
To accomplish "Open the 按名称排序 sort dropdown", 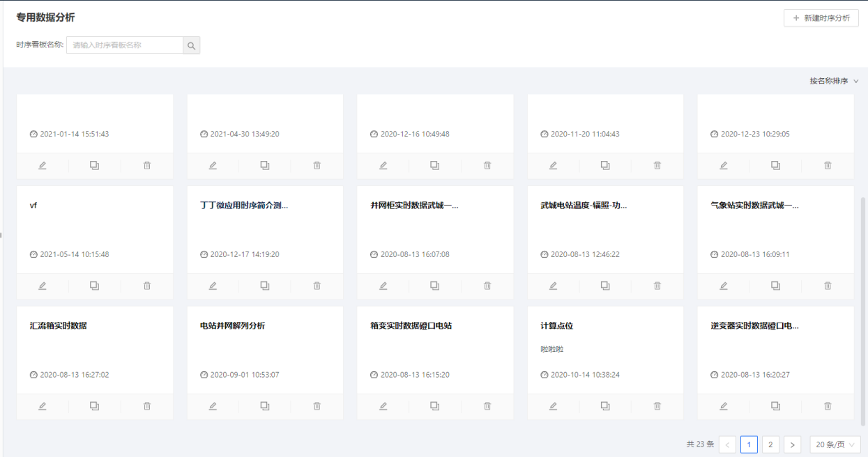I will coord(834,81).
